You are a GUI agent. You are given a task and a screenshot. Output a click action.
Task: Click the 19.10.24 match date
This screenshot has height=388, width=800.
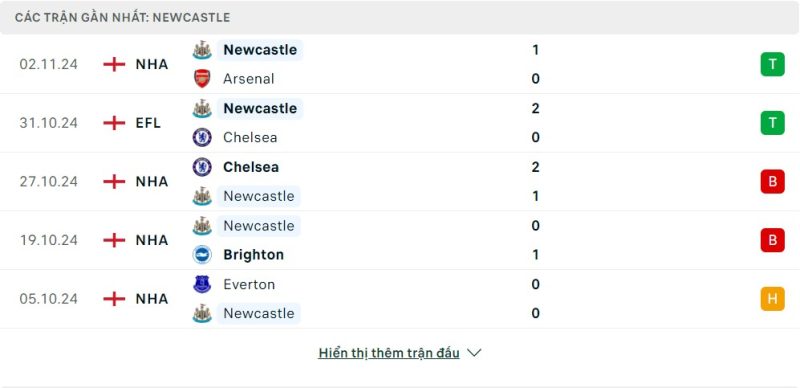click(x=48, y=240)
